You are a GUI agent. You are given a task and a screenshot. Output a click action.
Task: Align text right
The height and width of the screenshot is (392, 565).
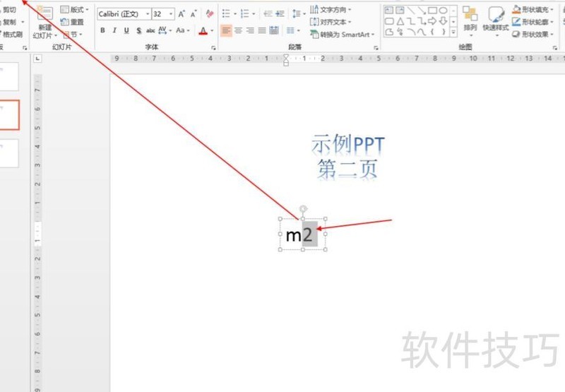click(x=250, y=30)
